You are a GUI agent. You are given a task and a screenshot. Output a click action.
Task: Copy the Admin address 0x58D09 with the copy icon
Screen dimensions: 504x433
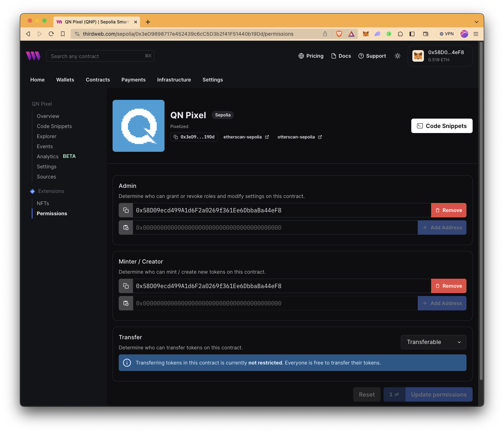[x=126, y=210]
